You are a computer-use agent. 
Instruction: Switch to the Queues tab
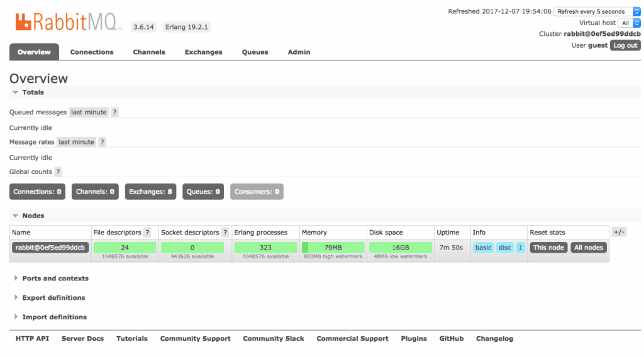pos(255,52)
